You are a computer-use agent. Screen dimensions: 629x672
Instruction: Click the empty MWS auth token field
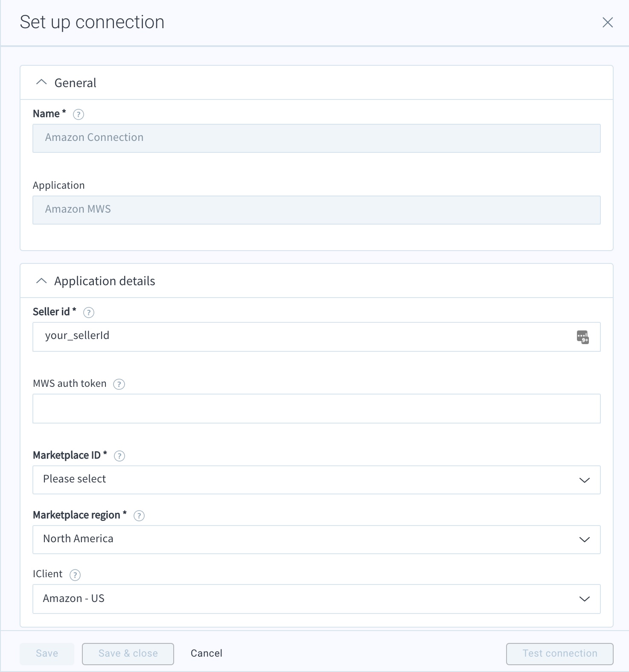pos(256,409)
